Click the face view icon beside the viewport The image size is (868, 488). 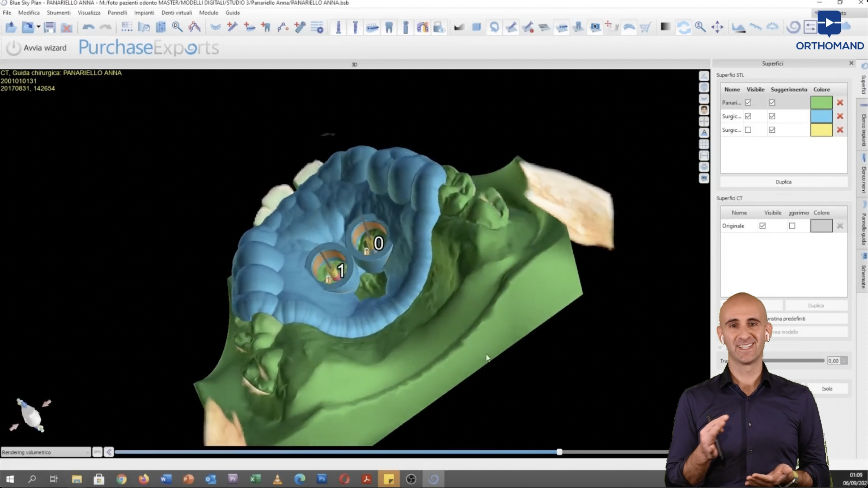[704, 110]
